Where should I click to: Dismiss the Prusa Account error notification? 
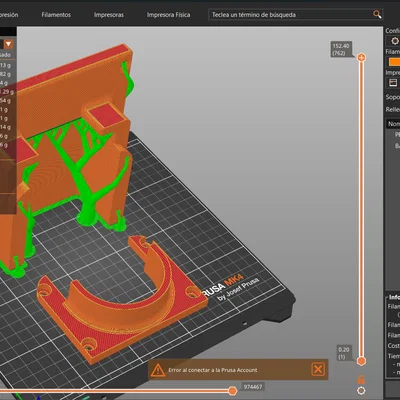[x=318, y=369]
